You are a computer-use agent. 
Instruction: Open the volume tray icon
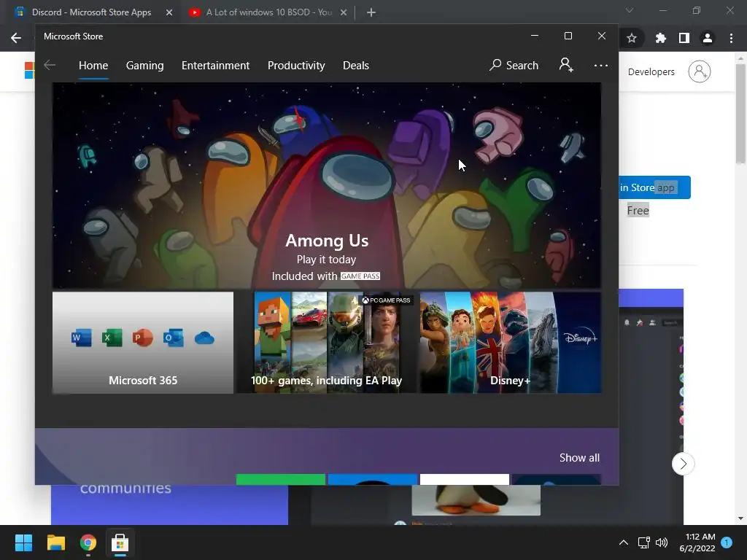[662, 542]
